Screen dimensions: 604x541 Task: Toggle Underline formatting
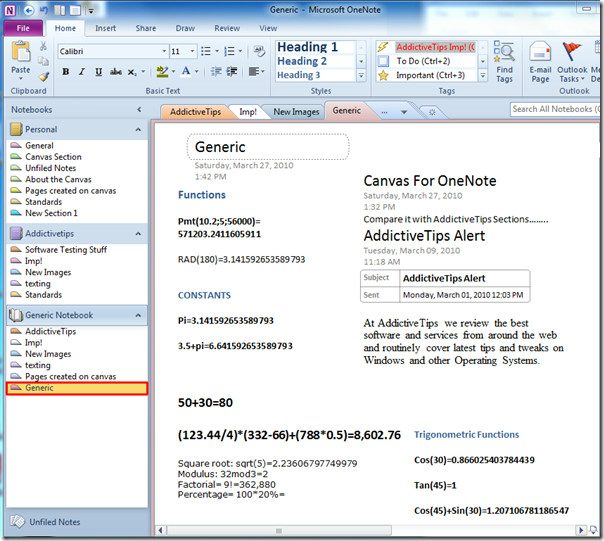pos(99,72)
